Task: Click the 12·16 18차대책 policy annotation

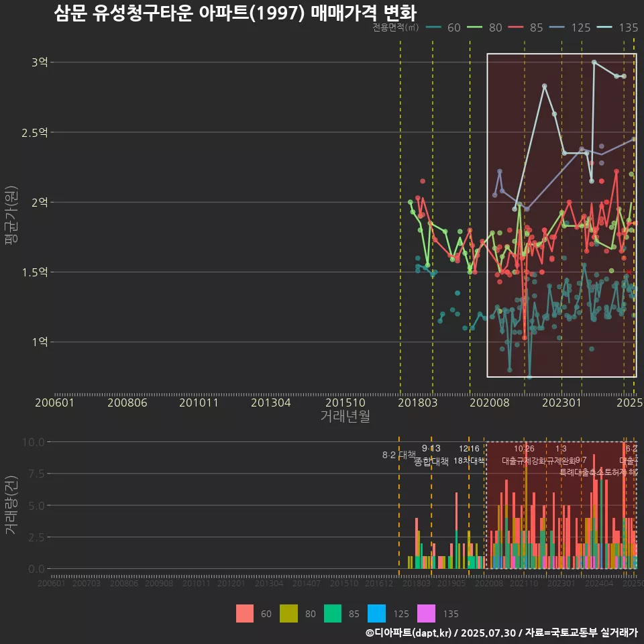Action: [x=469, y=455]
